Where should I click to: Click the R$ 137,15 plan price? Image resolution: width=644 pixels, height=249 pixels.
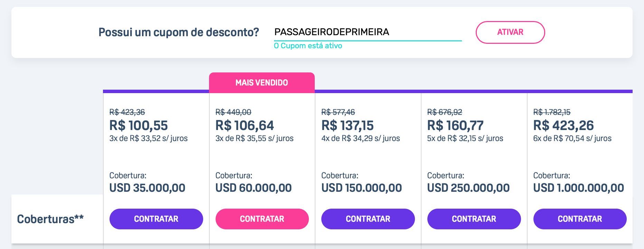pyautogui.click(x=348, y=125)
